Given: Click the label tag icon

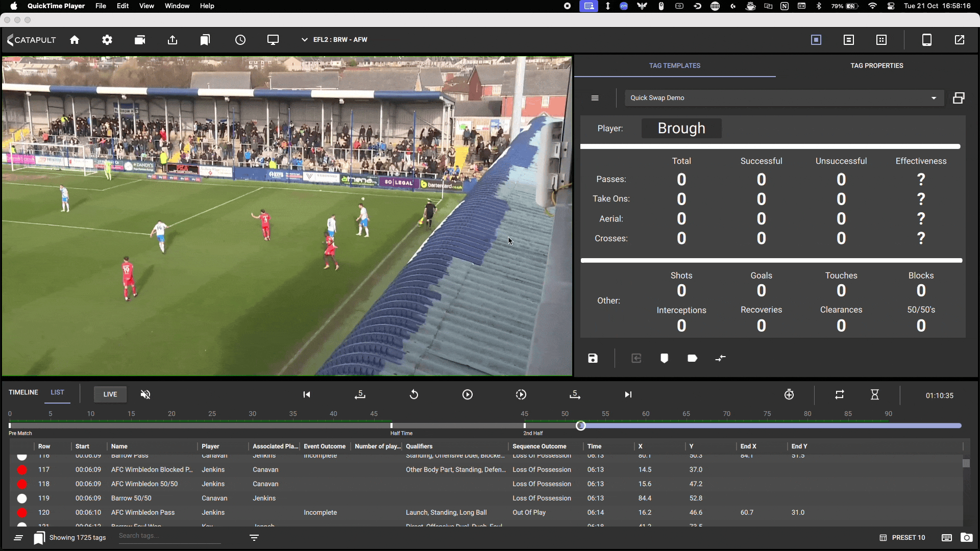Looking at the screenshot, I should (693, 359).
